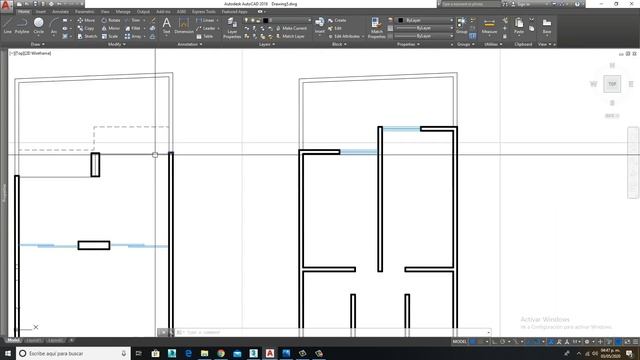The image size is (640, 360).
Task: Expand the Annotation panel
Action: [x=190, y=44]
